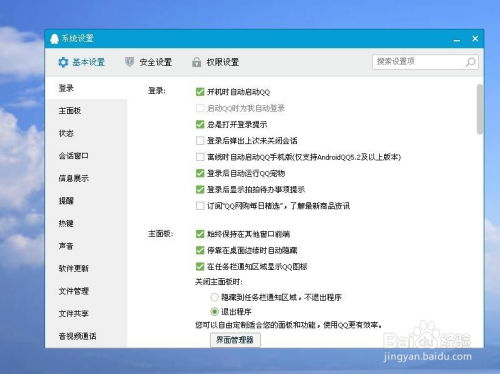Viewport: 500px width, 374px height.
Task: Click the vertical scrollbar thumb
Action: coord(480,109)
